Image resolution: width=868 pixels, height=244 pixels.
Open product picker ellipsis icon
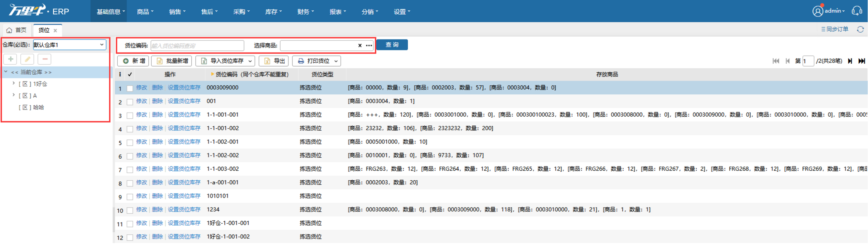pos(369,46)
